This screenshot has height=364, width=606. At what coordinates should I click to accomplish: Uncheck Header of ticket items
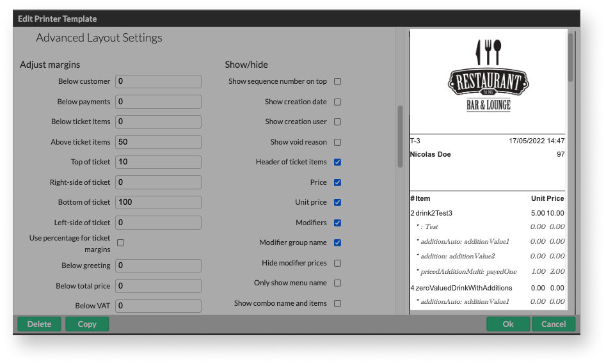(337, 162)
